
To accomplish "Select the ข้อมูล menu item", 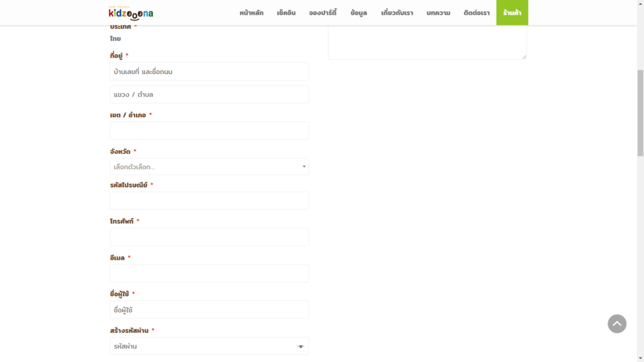I will pyautogui.click(x=358, y=13).
